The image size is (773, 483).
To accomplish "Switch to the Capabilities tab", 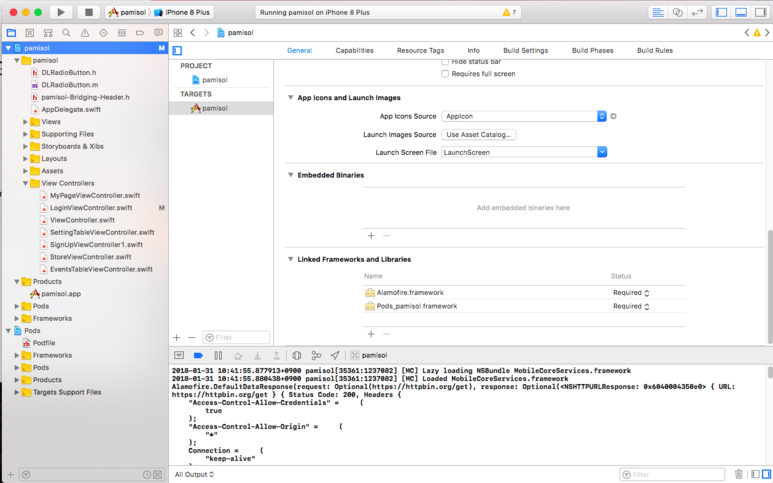I will (x=354, y=50).
